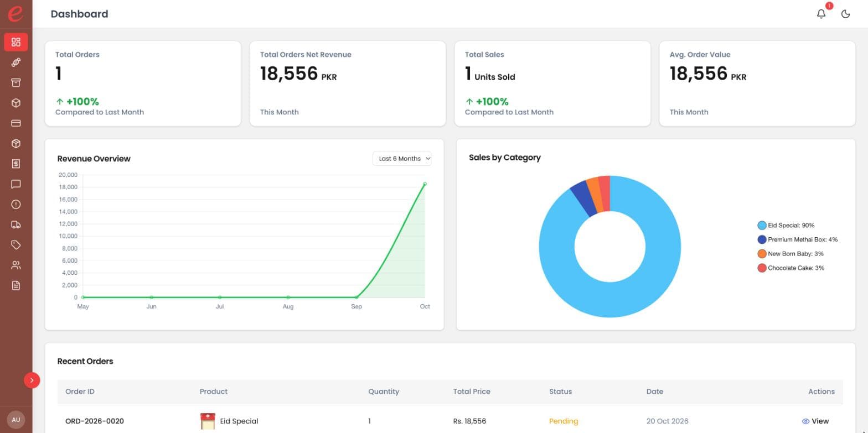This screenshot has width=868, height=433.
Task: Select the cube icon above the credit card icon
Action: point(16,103)
